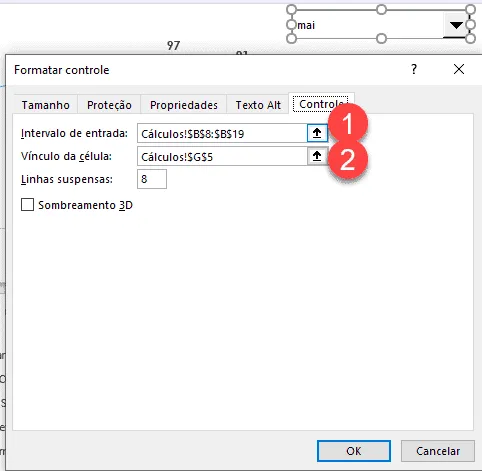The image size is (482, 471).
Task: Open the Proteção tab
Action: click(109, 105)
